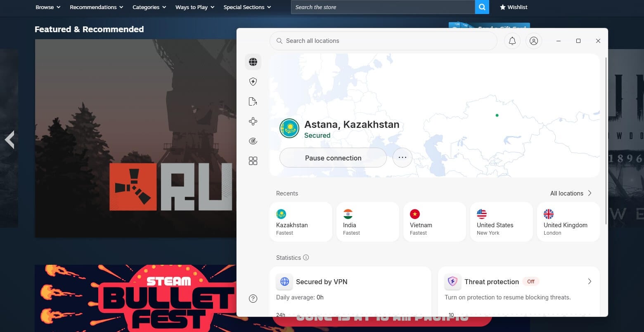The image size is (644, 332).
Task: Open the globe VPN locations tab in sidebar
Action: (x=253, y=62)
